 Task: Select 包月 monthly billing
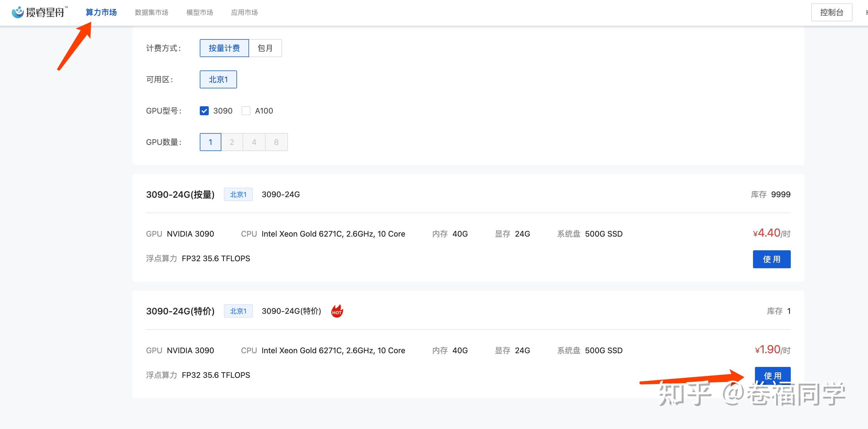(x=265, y=48)
